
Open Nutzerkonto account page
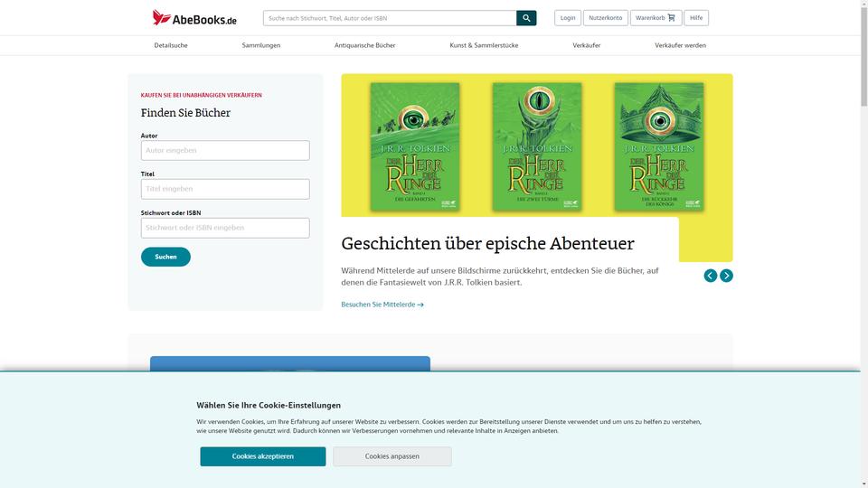coord(605,18)
